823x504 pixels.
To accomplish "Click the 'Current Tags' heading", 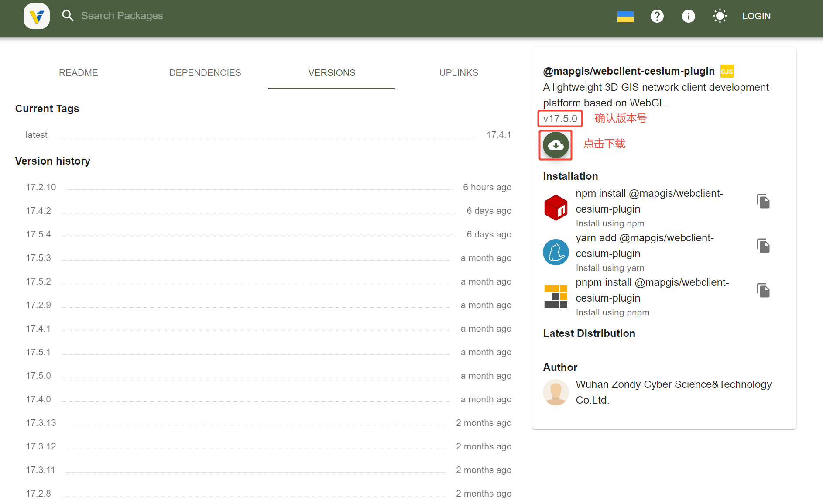I will coord(47,109).
